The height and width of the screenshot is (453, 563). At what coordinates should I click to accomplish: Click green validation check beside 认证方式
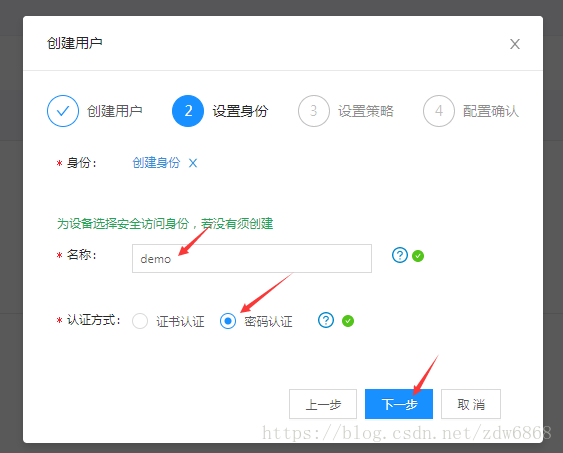(348, 321)
